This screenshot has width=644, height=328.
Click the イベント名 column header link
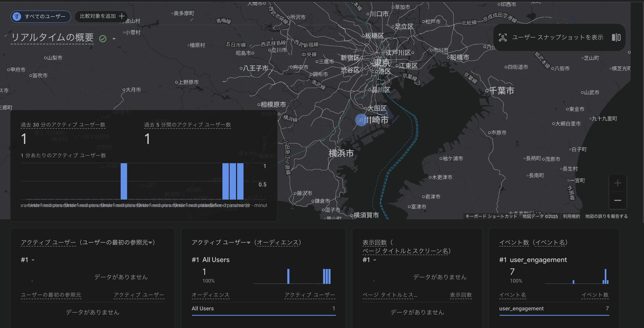point(512,295)
